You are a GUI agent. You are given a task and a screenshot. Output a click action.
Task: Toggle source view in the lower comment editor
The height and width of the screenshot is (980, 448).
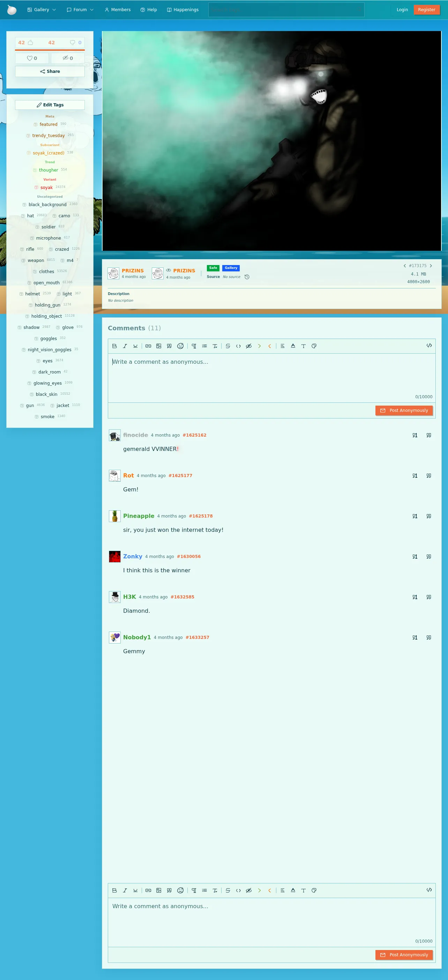pyautogui.click(x=429, y=890)
